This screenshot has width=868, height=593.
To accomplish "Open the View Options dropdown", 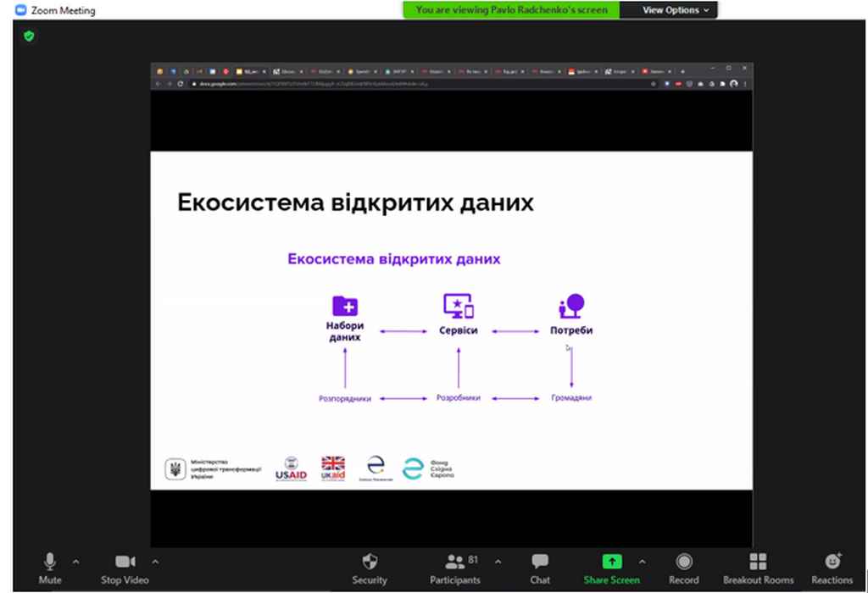I will [676, 10].
